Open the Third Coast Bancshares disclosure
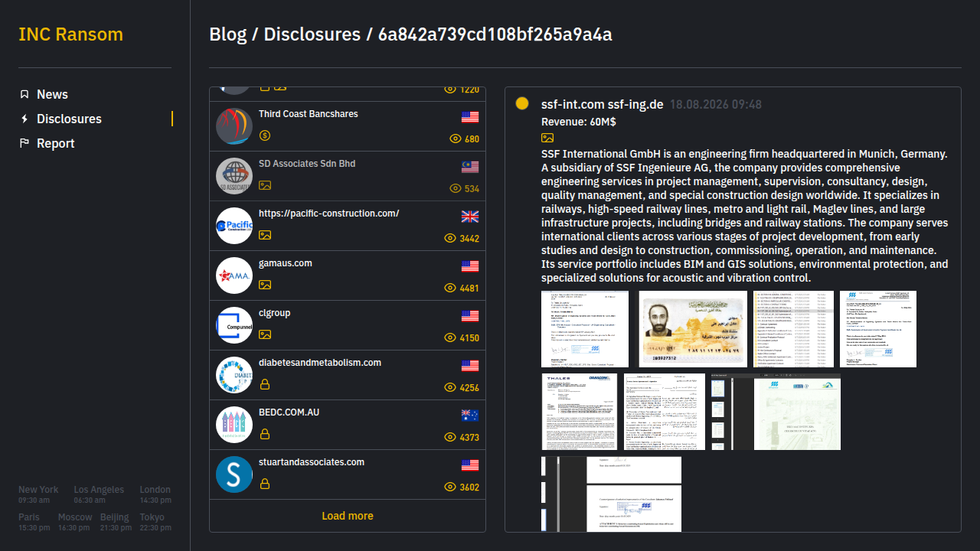 pos(348,126)
